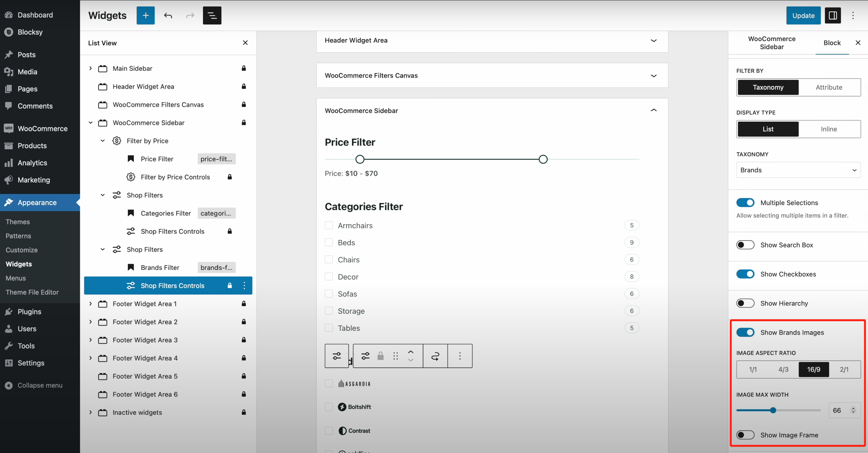
Task: Toggle the settings sidebar panel icon
Action: click(x=833, y=15)
